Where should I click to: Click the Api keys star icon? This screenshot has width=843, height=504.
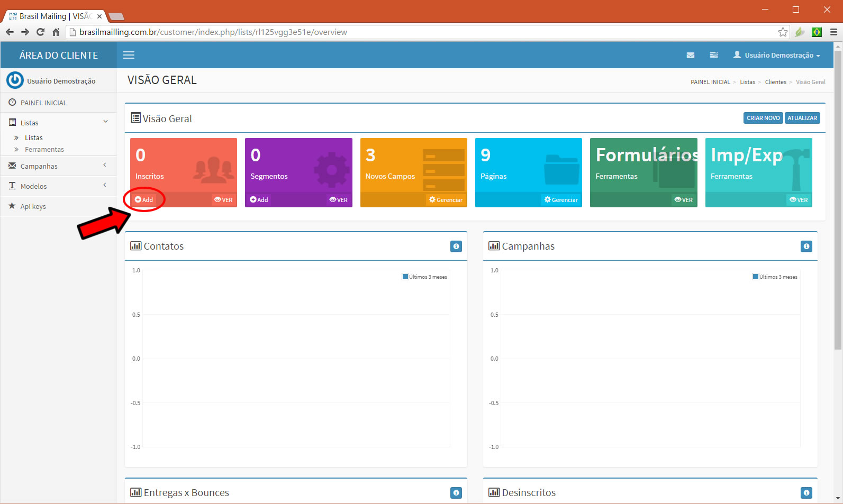click(x=12, y=206)
